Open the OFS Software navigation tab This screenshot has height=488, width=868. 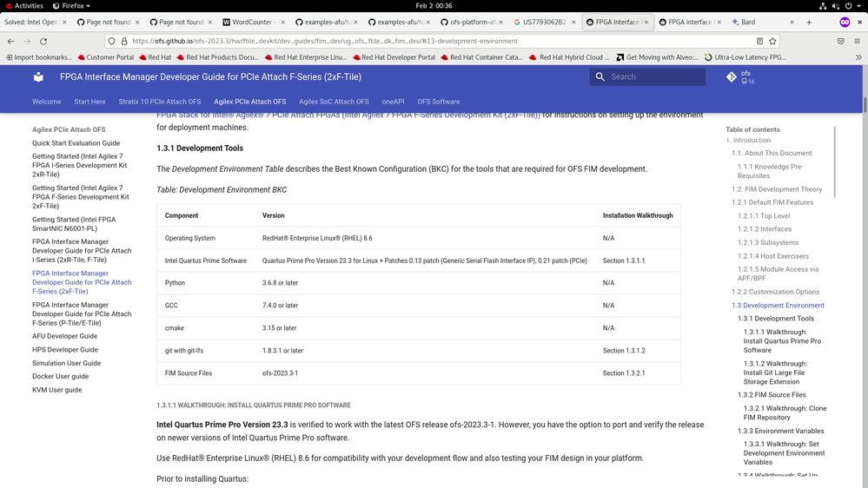pyautogui.click(x=439, y=102)
